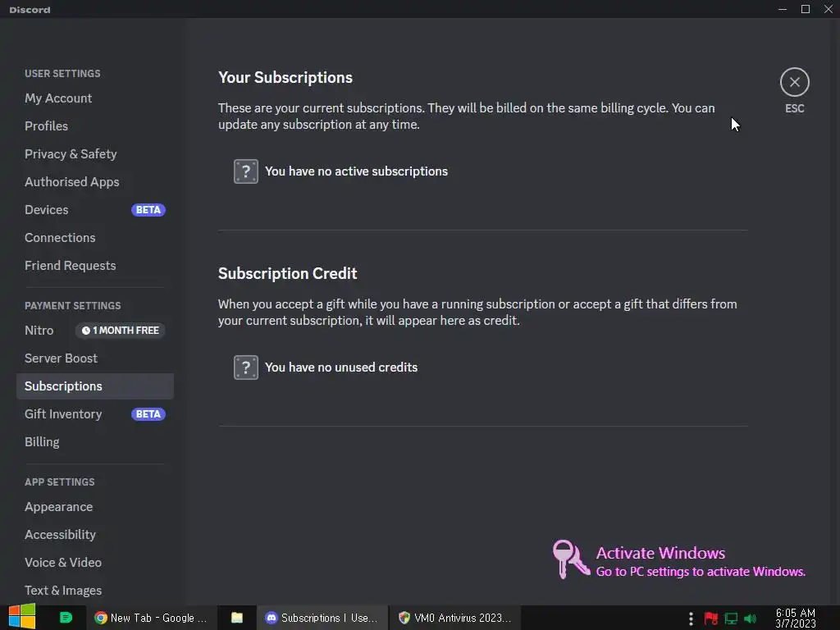The width and height of the screenshot is (840, 630).
Task: Click the 'Subscription Credit' heading
Action: (x=287, y=274)
